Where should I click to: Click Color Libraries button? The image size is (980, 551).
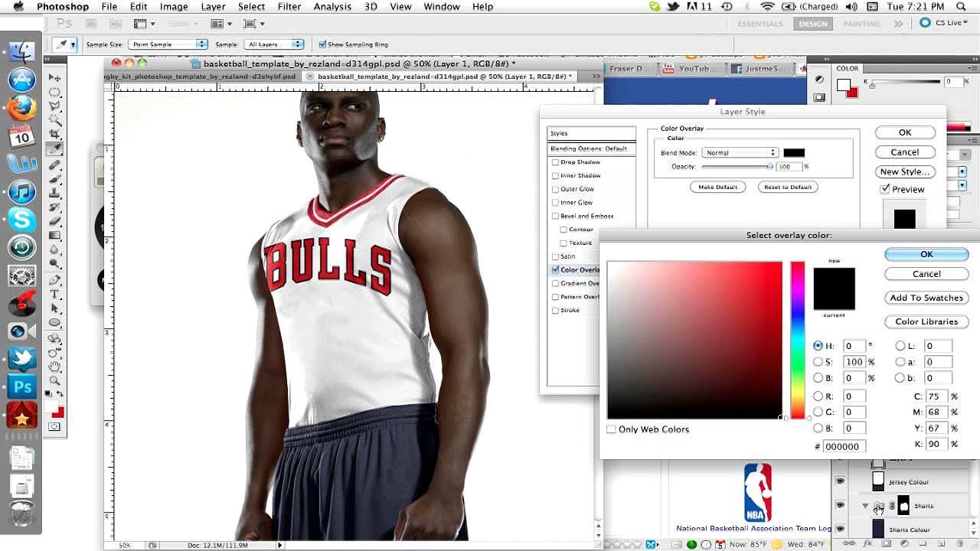(926, 321)
